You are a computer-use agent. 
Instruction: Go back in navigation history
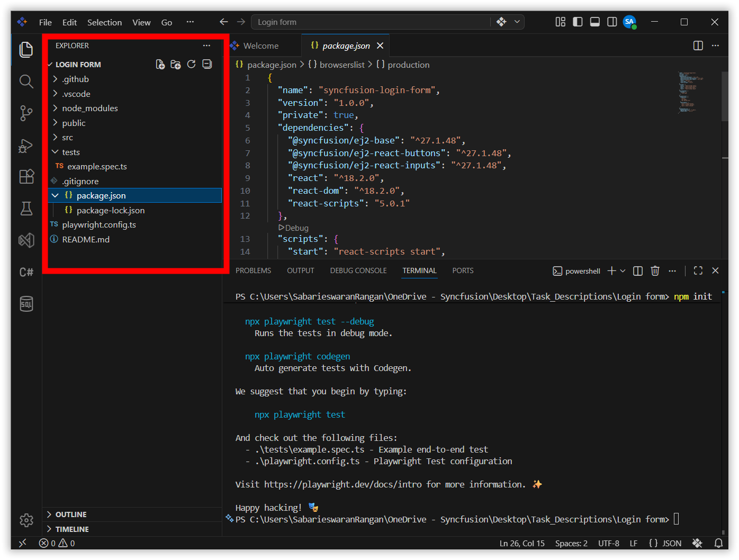pyautogui.click(x=224, y=22)
